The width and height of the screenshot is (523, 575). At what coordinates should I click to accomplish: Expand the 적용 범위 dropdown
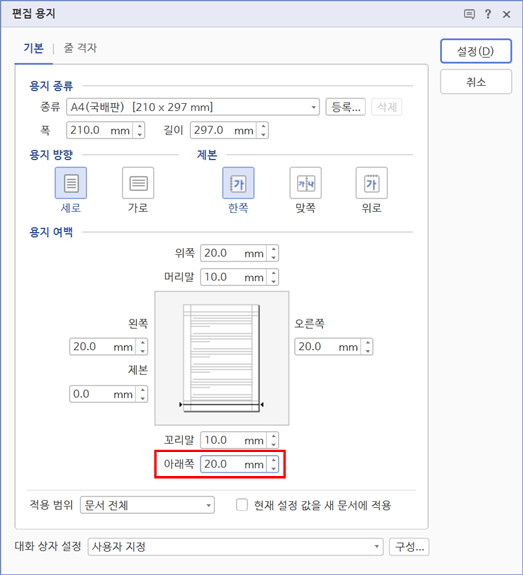coord(147,505)
